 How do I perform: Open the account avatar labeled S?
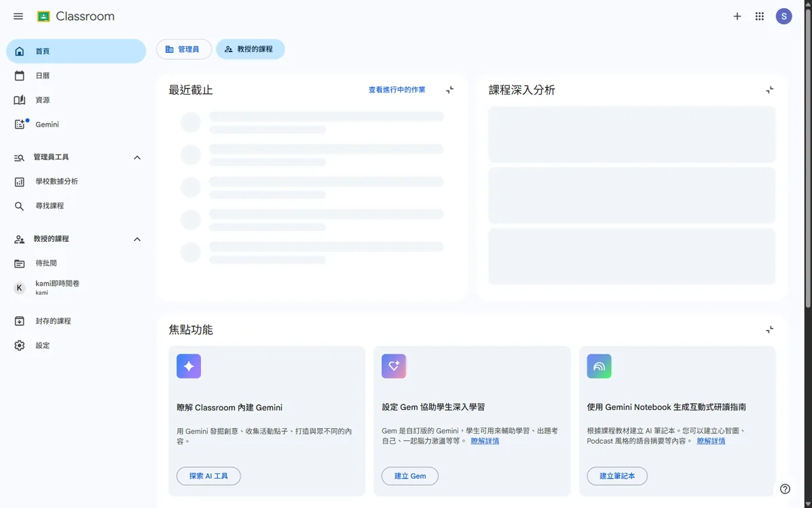784,16
